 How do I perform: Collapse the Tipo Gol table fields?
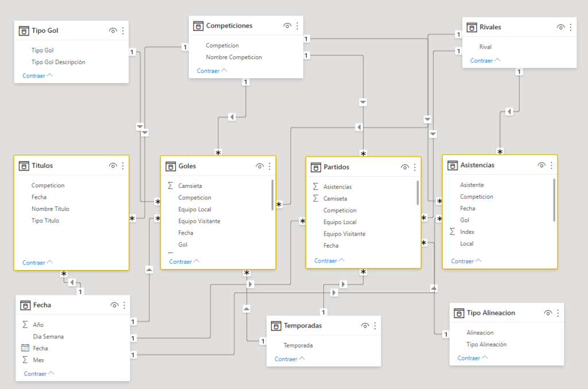click(x=37, y=75)
